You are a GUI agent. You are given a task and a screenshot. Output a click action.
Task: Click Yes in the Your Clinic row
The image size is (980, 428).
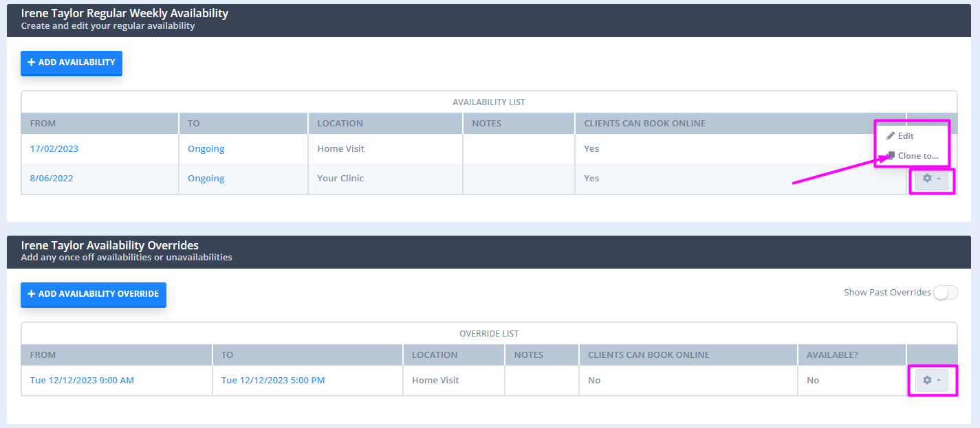point(591,178)
